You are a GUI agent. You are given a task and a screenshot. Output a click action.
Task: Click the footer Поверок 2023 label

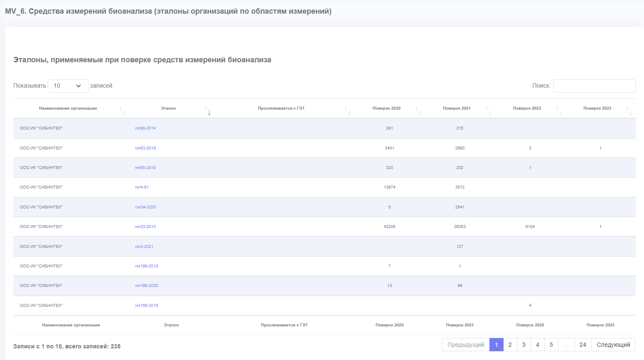point(600,325)
